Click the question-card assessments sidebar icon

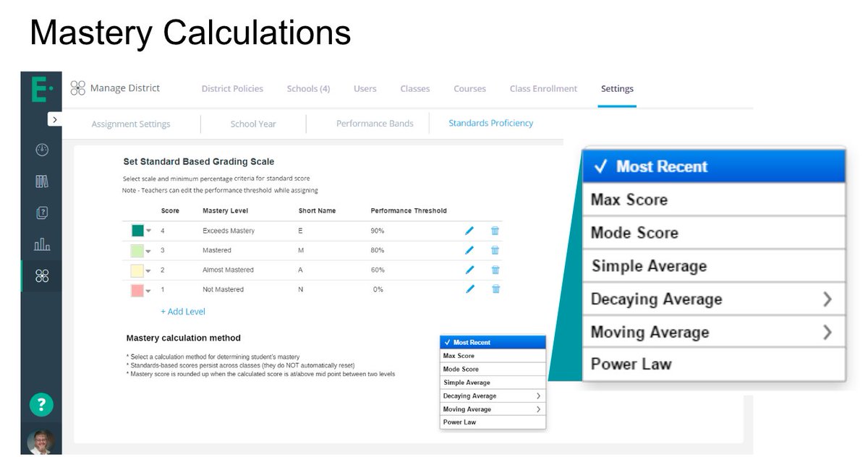[41, 213]
